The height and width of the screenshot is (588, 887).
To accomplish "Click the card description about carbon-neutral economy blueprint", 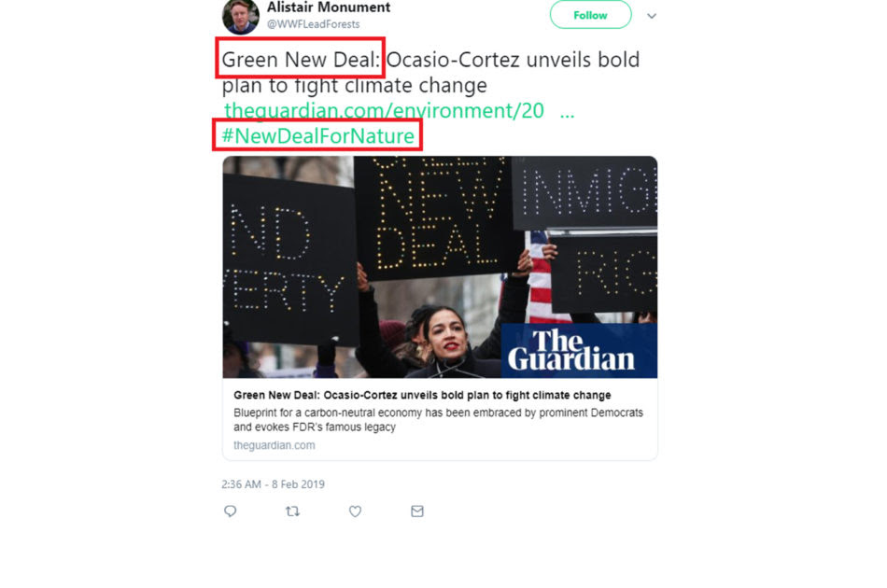I will [438, 419].
